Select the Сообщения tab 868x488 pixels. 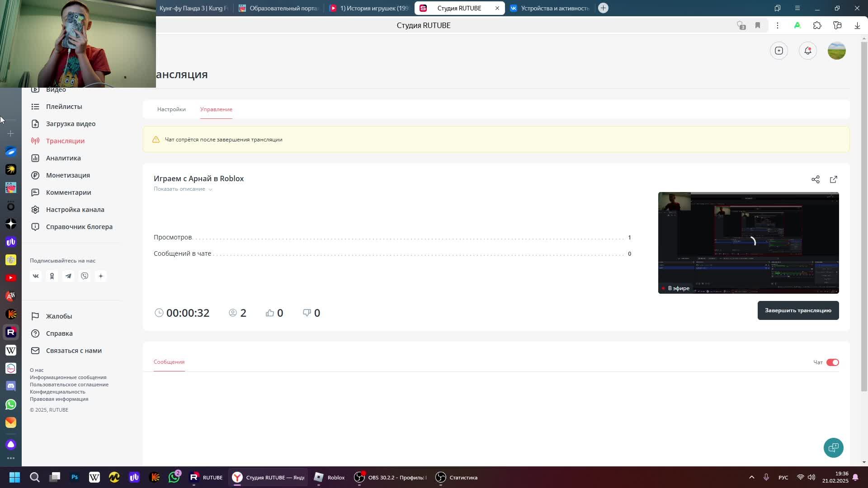[x=169, y=362]
